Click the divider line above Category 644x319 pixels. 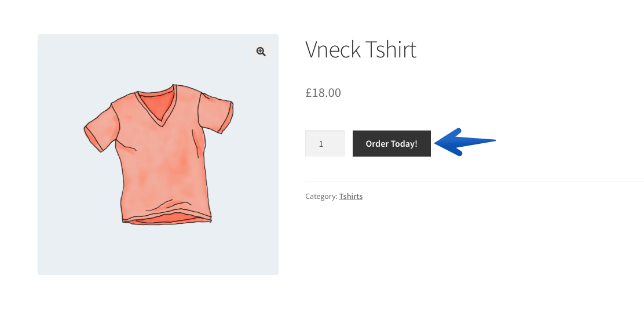tap(474, 181)
